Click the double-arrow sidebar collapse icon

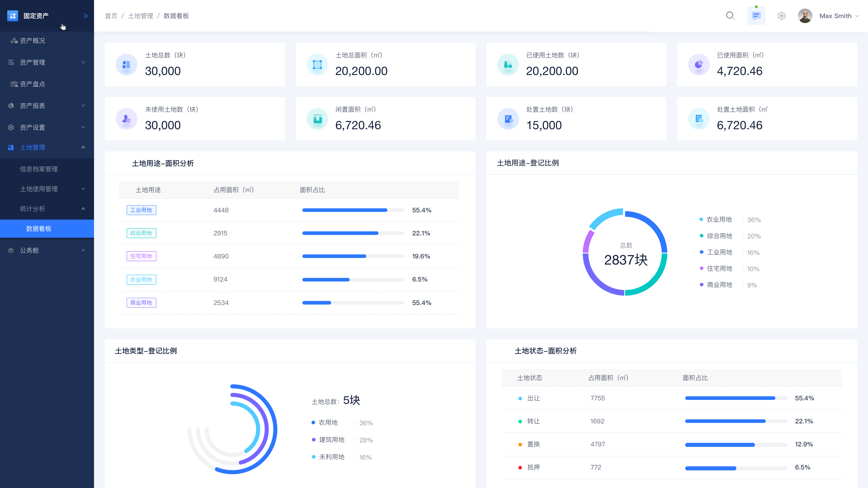tap(85, 16)
